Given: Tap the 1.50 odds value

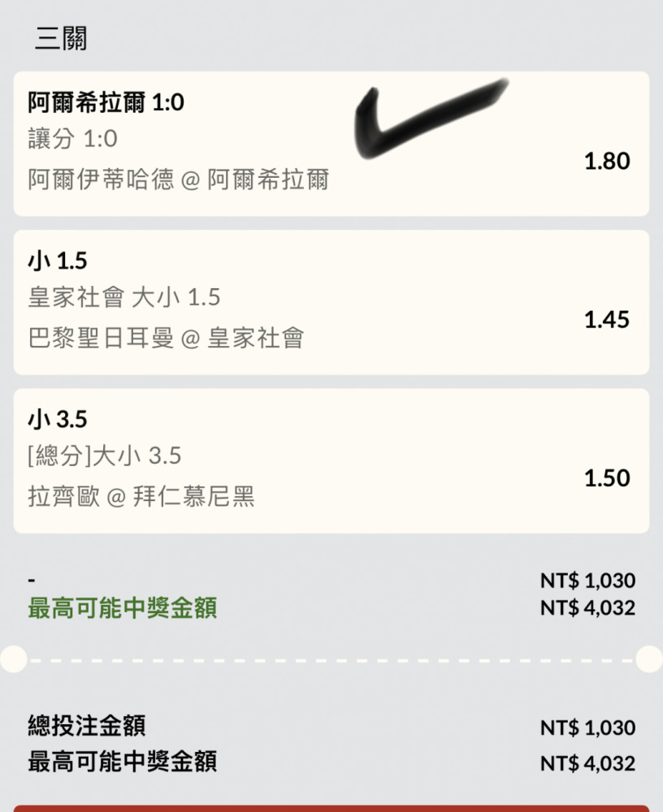Looking at the screenshot, I should tap(607, 478).
